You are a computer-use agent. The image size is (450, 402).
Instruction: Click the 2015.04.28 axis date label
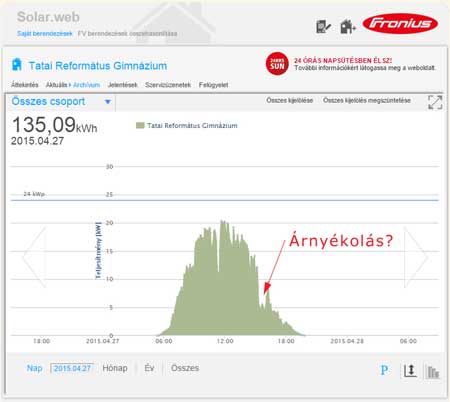pos(347,341)
